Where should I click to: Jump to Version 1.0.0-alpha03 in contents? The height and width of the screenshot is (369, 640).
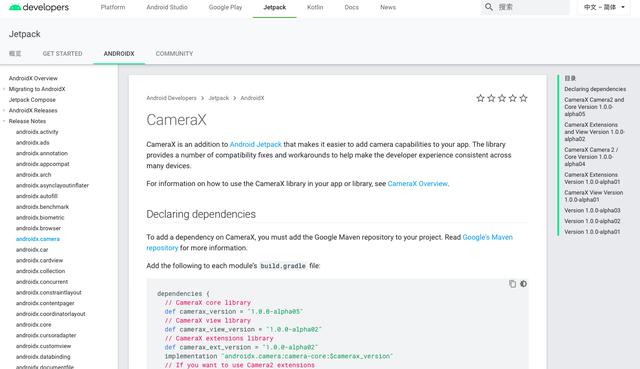coord(592,210)
